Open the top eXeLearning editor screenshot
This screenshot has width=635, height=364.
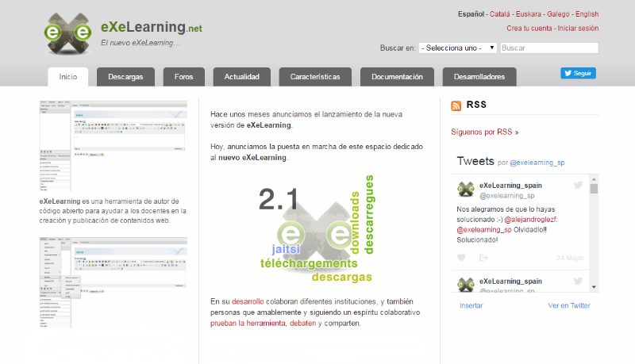113,146
